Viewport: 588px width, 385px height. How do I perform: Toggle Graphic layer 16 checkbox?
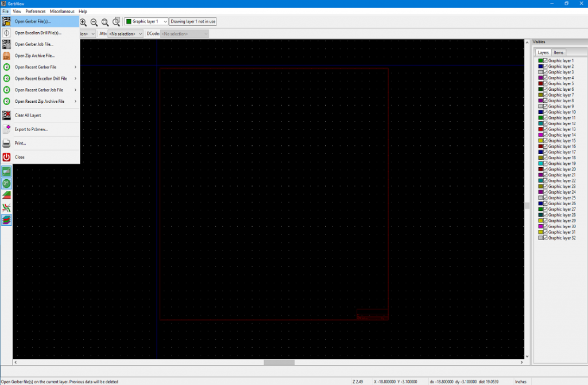[x=546, y=147]
